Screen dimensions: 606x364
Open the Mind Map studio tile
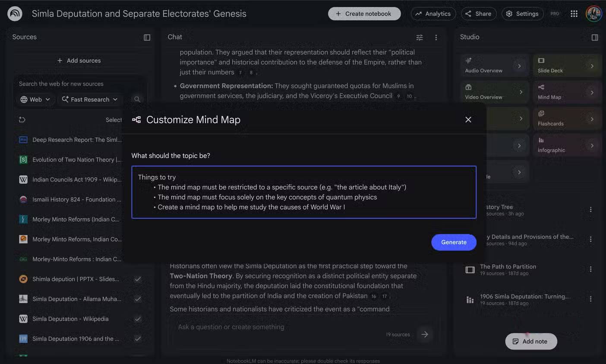click(567, 92)
